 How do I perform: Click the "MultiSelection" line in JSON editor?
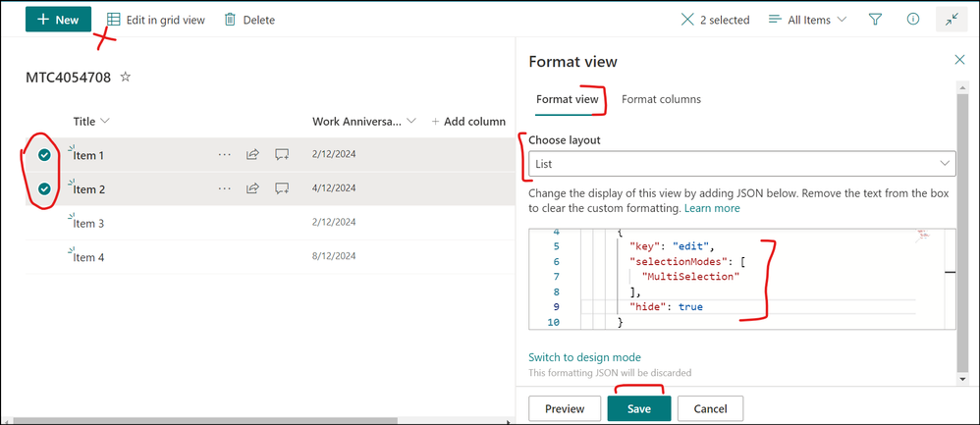point(690,276)
